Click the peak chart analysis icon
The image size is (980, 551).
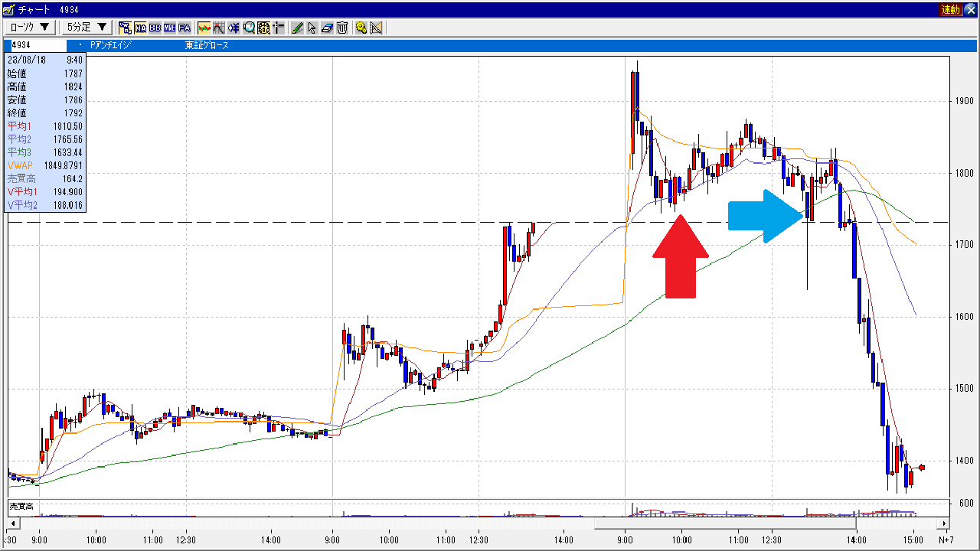[219, 28]
